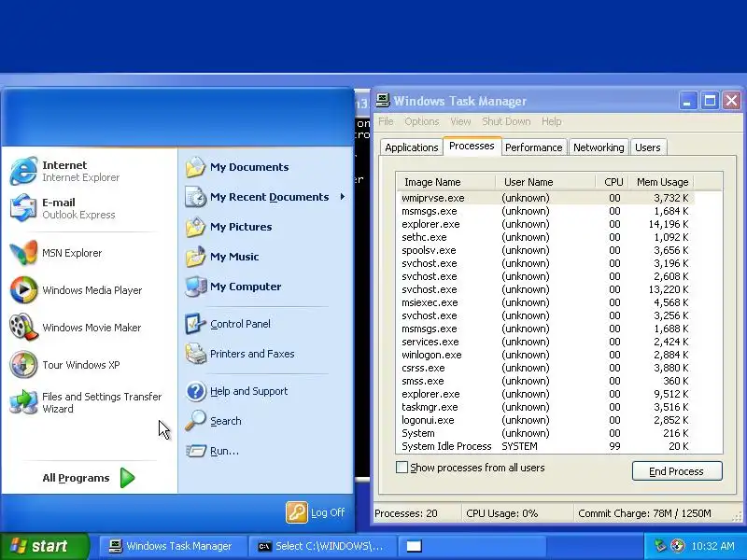747x560 pixels.
Task: Select the System Idle Process row
Action: [545, 446]
